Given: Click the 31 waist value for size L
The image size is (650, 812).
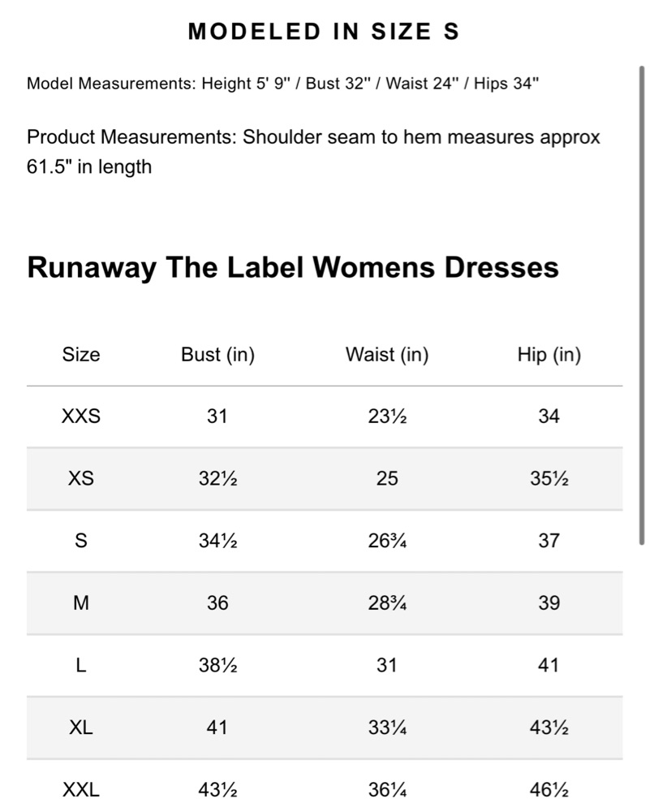Looking at the screenshot, I should pyautogui.click(x=387, y=665).
